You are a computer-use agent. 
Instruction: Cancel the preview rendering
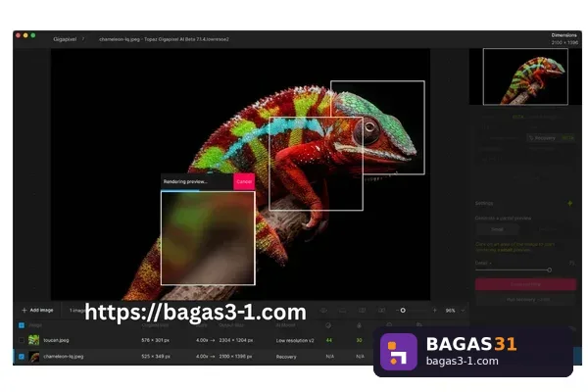click(244, 181)
